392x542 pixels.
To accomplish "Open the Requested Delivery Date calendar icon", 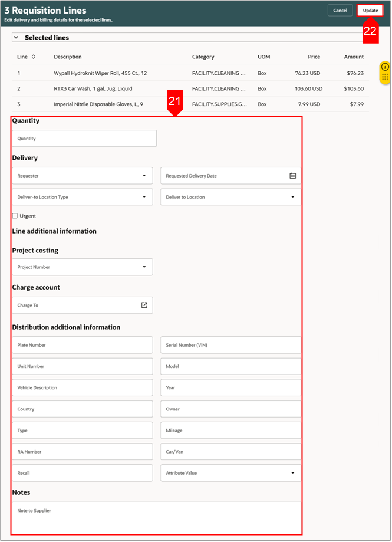I will pyautogui.click(x=292, y=176).
